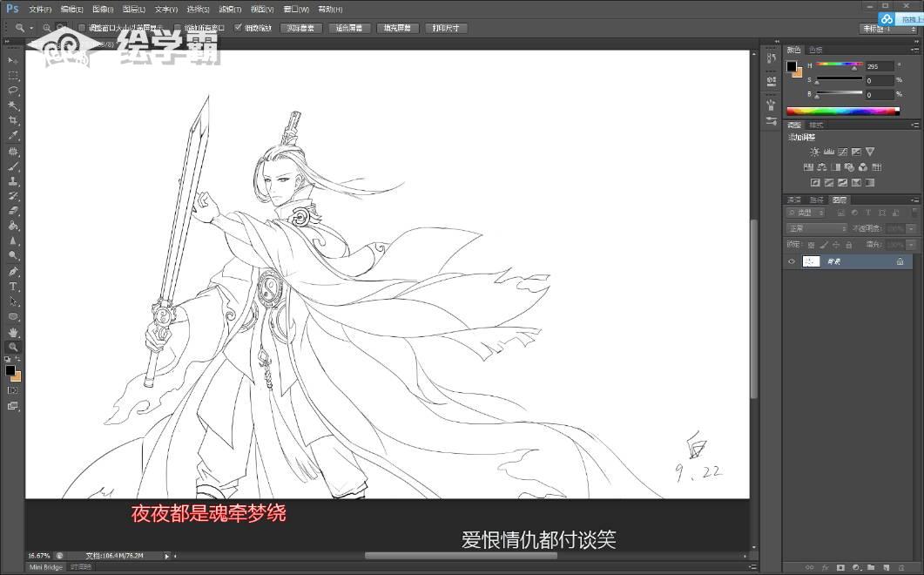924x575 pixels.
Task: Select the Dodge tool
Action: point(13,255)
